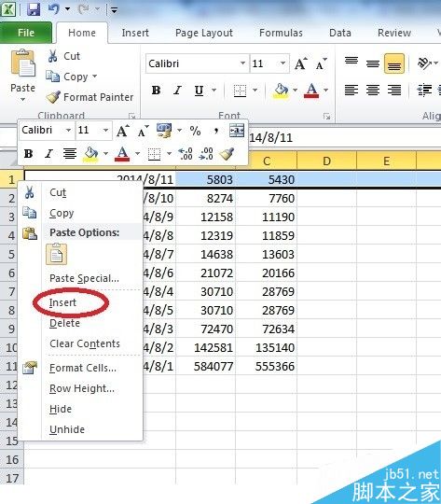The width and height of the screenshot is (441, 504).
Task: Select Format Cells... in context menu
Action: tap(83, 368)
